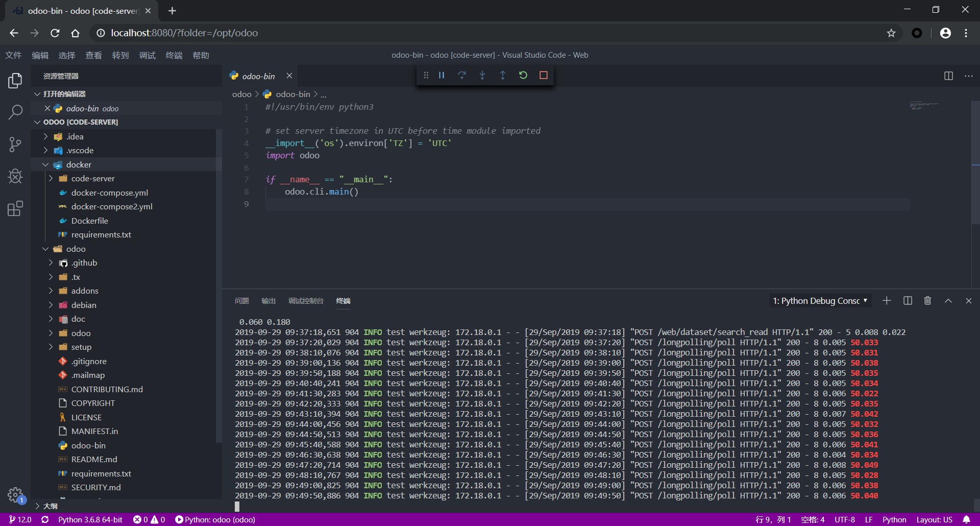980x526 pixels.
Task: Go to browser home page
Action: pyautogui.click(x=75, y=33)
